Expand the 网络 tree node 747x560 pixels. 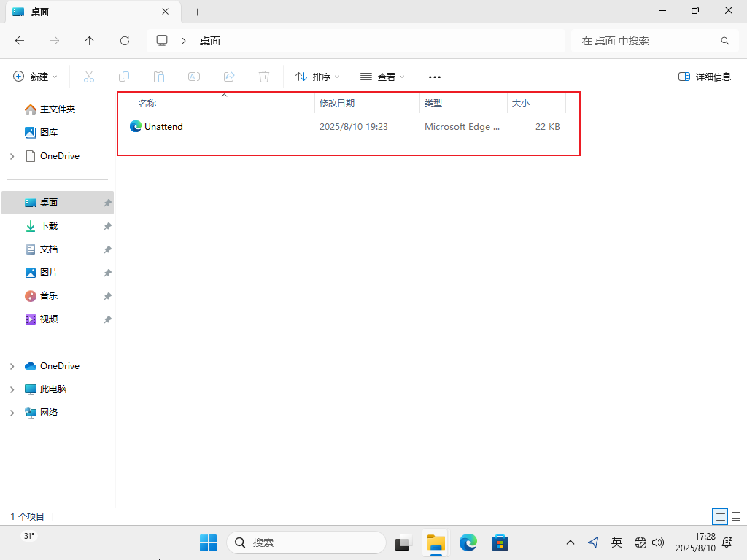pyautogui.click(x=12, y=413)
